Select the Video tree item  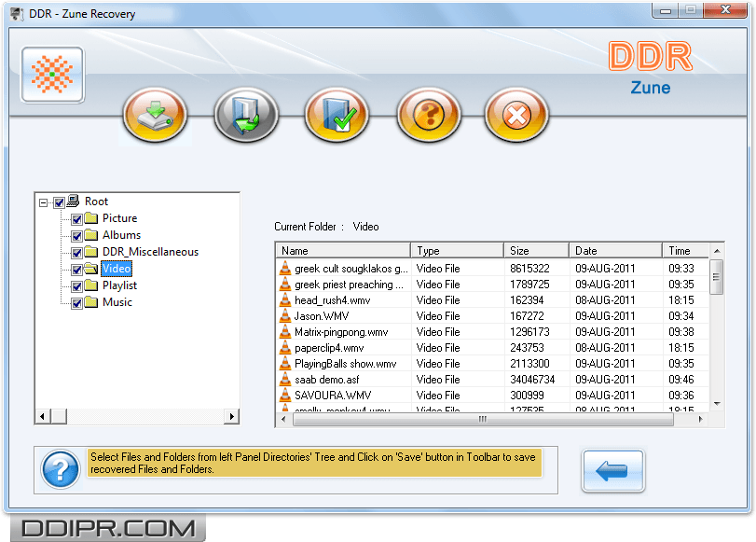point(117,269)
